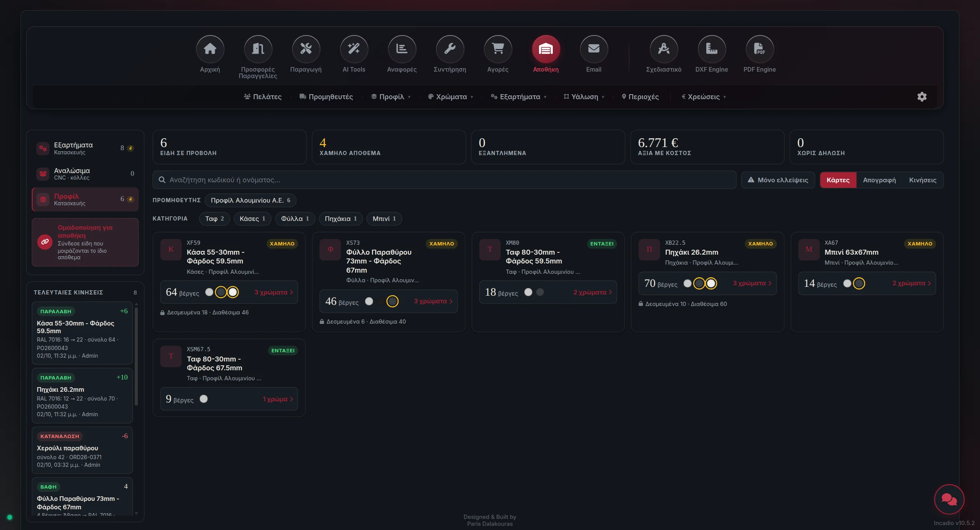Open Προσφορές Παραγγελίες icon
Image resolution: width=980 pixels, height=530 pixels.
click(258, 49)
